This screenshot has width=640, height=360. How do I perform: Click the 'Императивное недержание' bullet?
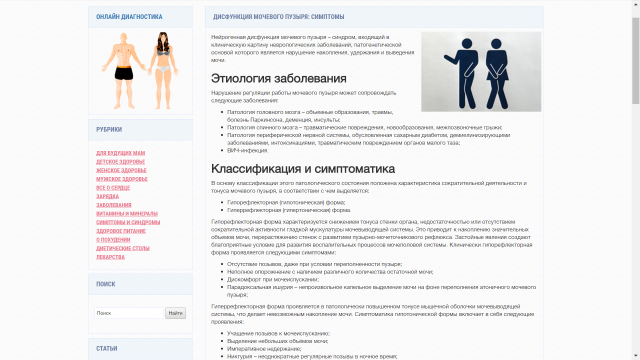(x=264, y=349)
